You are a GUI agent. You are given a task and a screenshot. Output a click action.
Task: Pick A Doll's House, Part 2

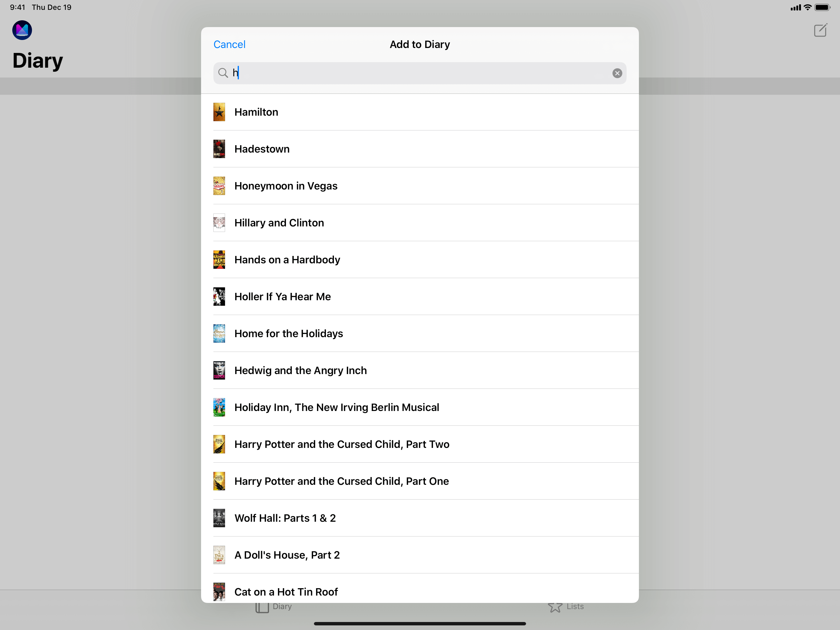[x=287, y=555]
